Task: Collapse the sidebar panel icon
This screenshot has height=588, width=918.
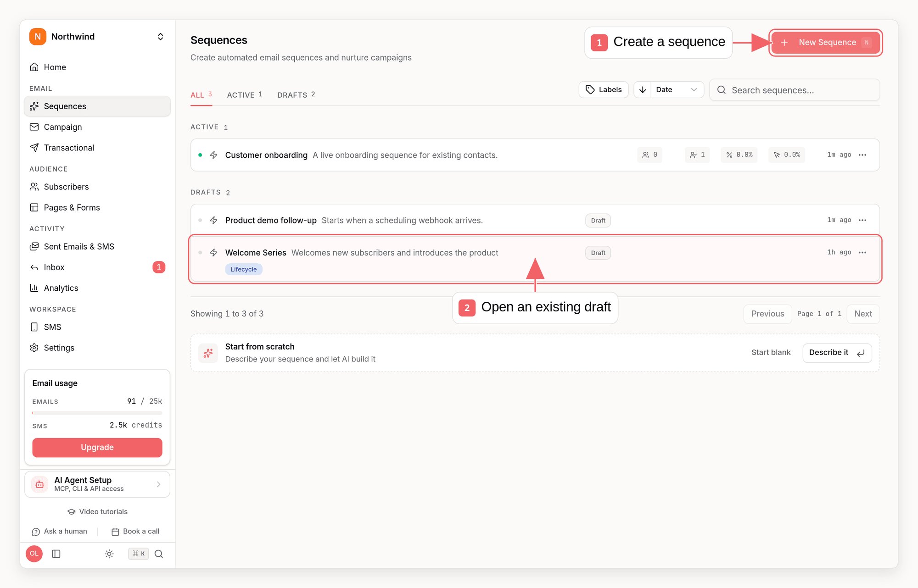Action: (x=56, y=554)
